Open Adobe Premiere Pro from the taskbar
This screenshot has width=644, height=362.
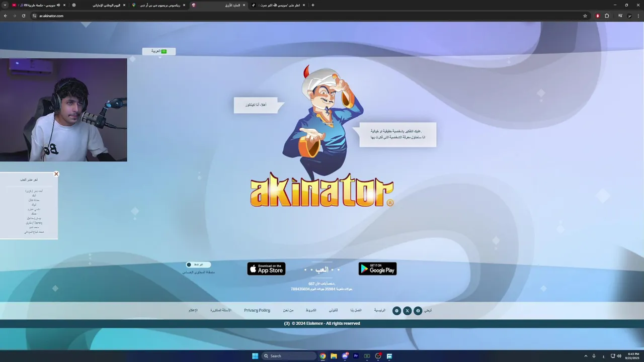(x=356, y=356)
